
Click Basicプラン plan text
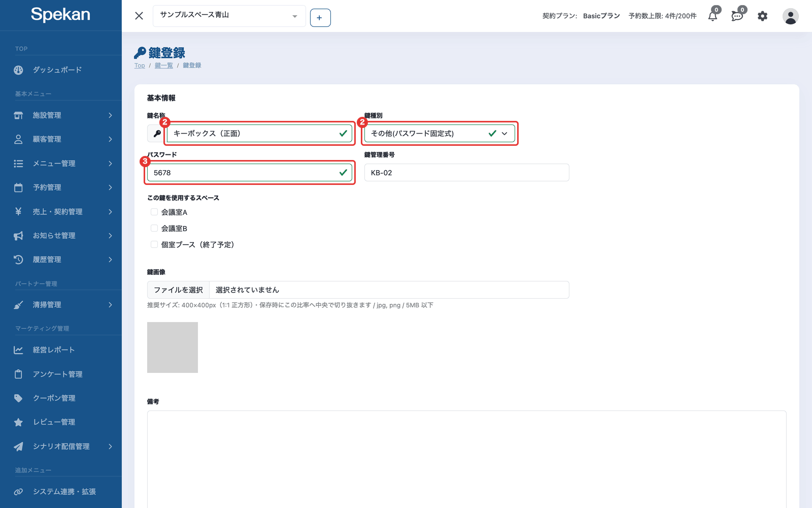(601, 16)
